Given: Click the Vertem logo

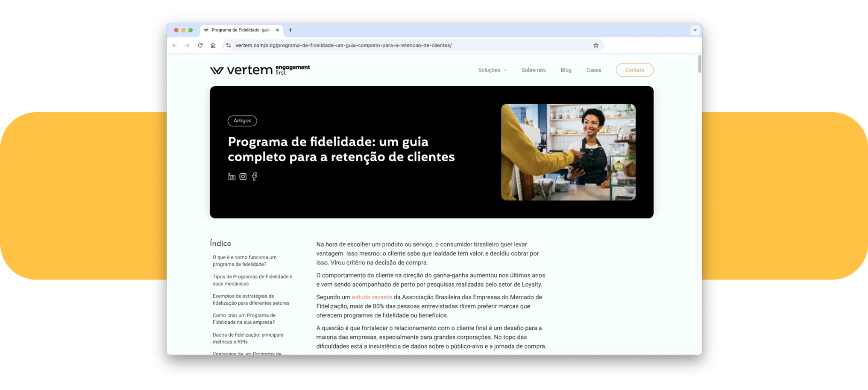Looking at the screenshot, I should (x=260, y=70).
